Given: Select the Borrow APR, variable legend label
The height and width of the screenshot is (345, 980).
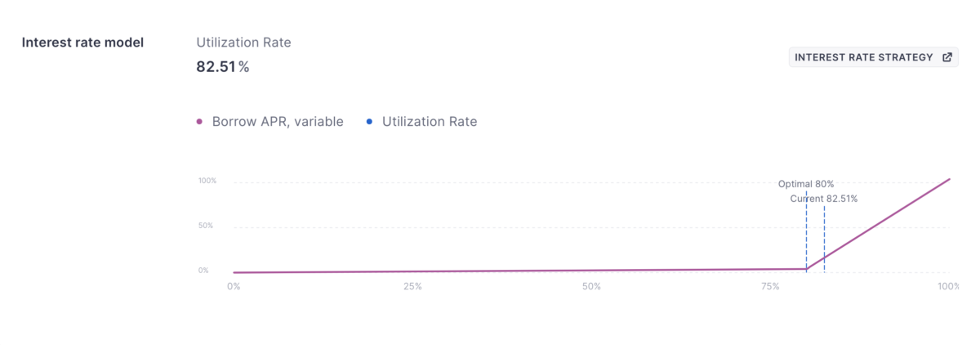Looking at the screenshot, I should click(278, 122).
